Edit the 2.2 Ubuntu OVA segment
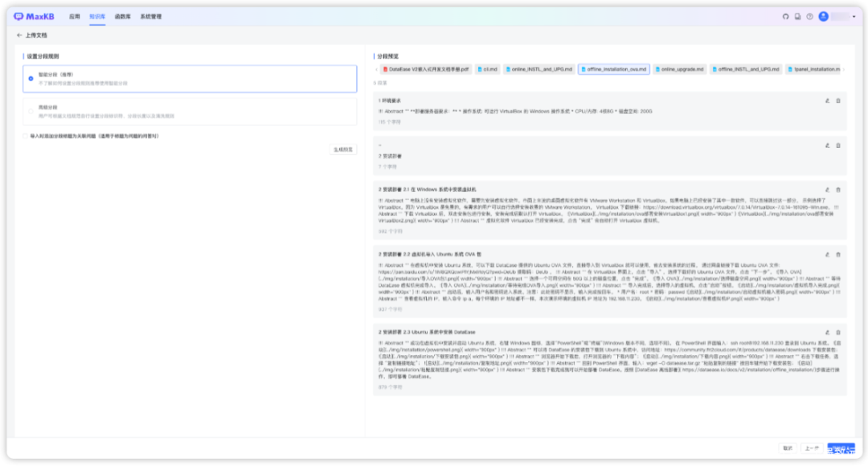868x466 pixels. pos(828,255)
